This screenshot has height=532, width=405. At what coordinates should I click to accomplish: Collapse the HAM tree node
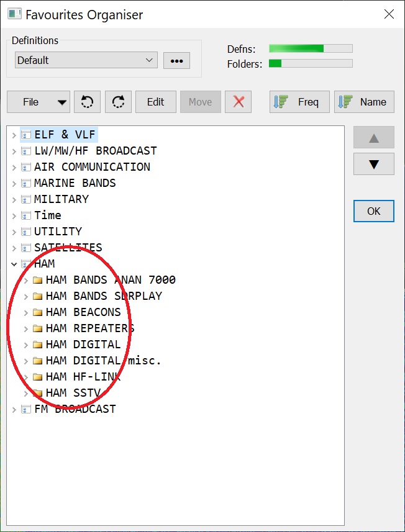(x=14, y=264)
